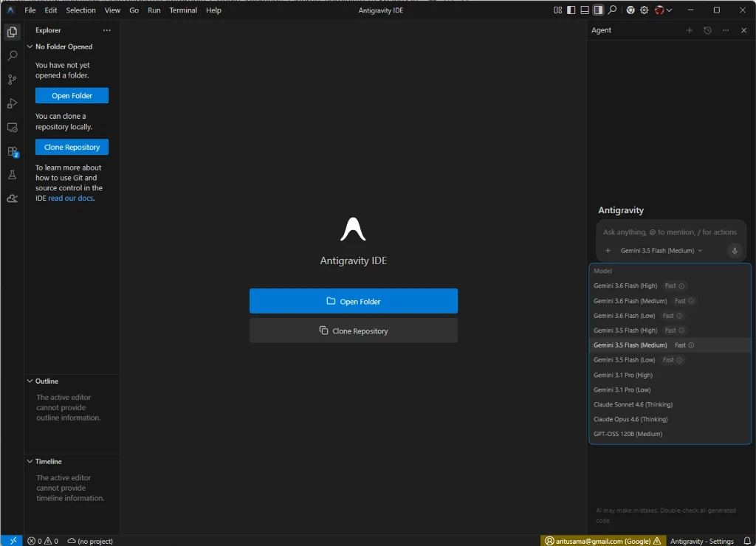
Task: Add context with the plus icon in the agent input
Action: (x=608, y=251)
